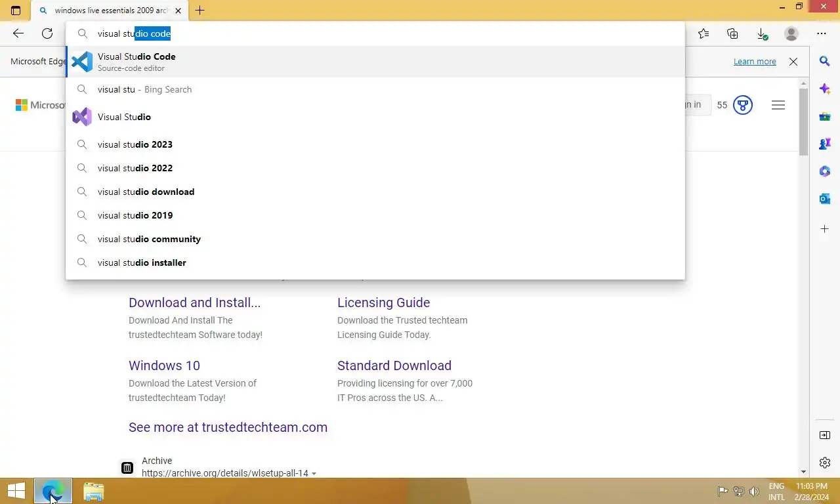Click the Edge taskbar icon
Viewport: 840px width, 504px height.
pos(53,491)
